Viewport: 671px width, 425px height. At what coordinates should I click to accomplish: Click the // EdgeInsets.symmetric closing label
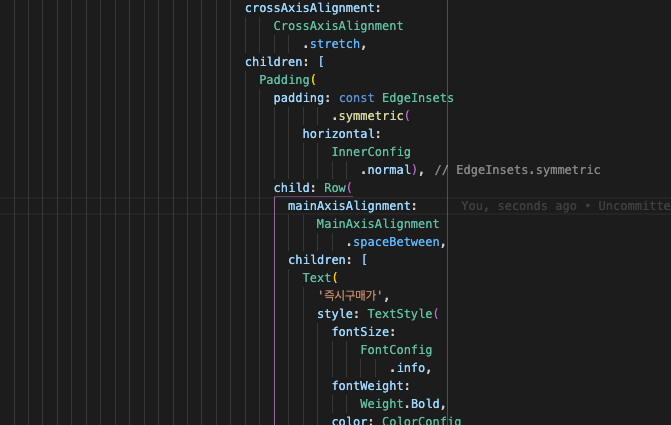coord(517,169)
